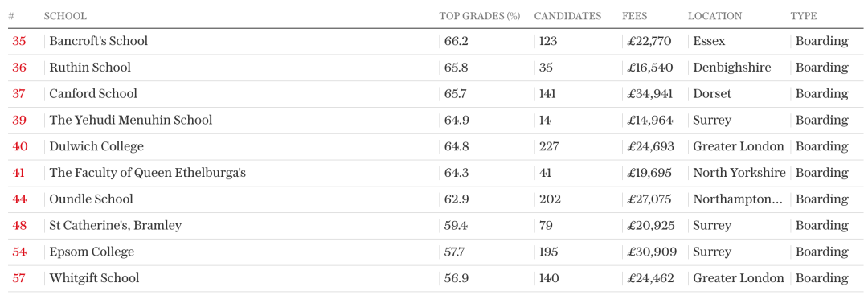Sort by the TYPE column header
Image resolution: width=868 pixels, height=295 pixels.
point(803,16)
